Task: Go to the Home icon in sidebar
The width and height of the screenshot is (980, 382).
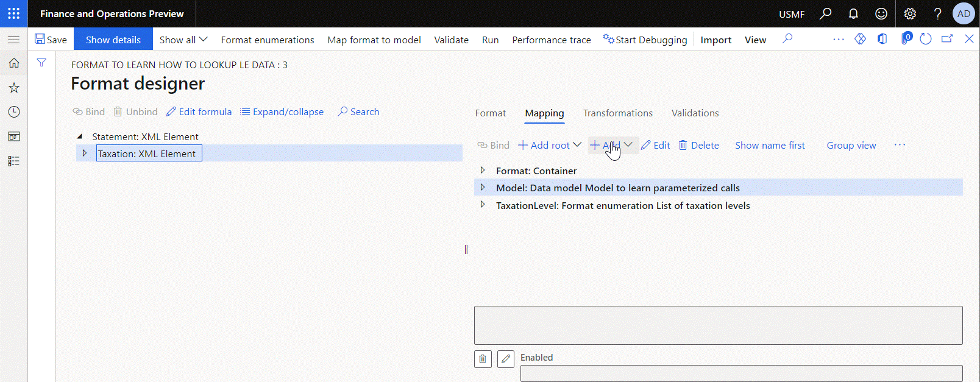Action: [x=13, y=63]
